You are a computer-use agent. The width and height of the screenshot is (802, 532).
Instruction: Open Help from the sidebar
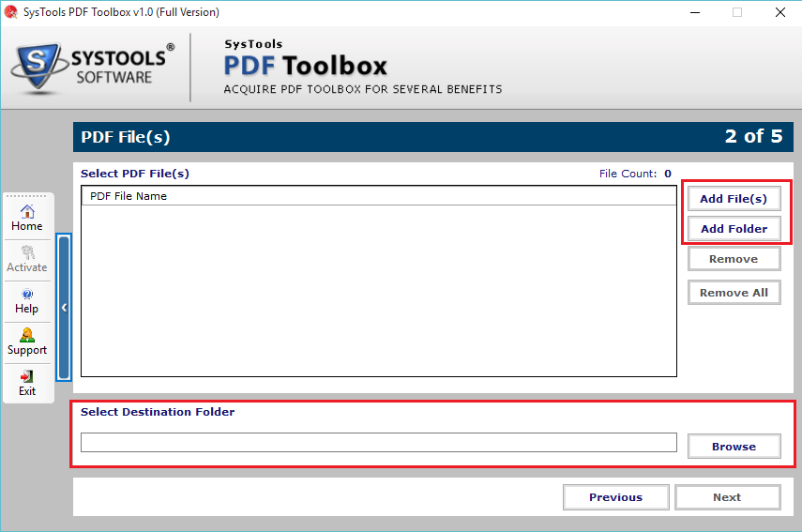point(26,301)
